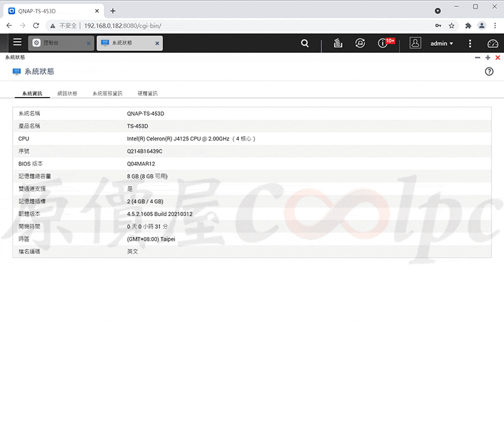The height and width of the screenshot is (438, 504).
Task: Open saved password key icon
Action: pos(438,25)
